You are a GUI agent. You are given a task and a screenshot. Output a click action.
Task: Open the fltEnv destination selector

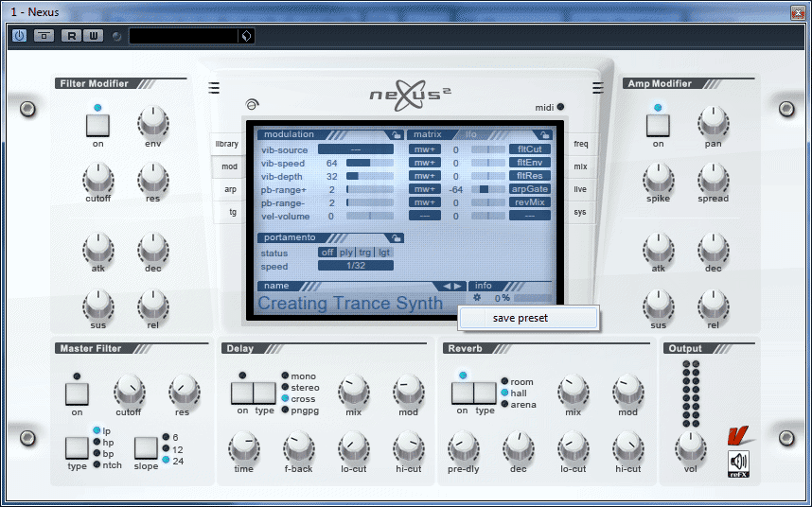point(530,163)
